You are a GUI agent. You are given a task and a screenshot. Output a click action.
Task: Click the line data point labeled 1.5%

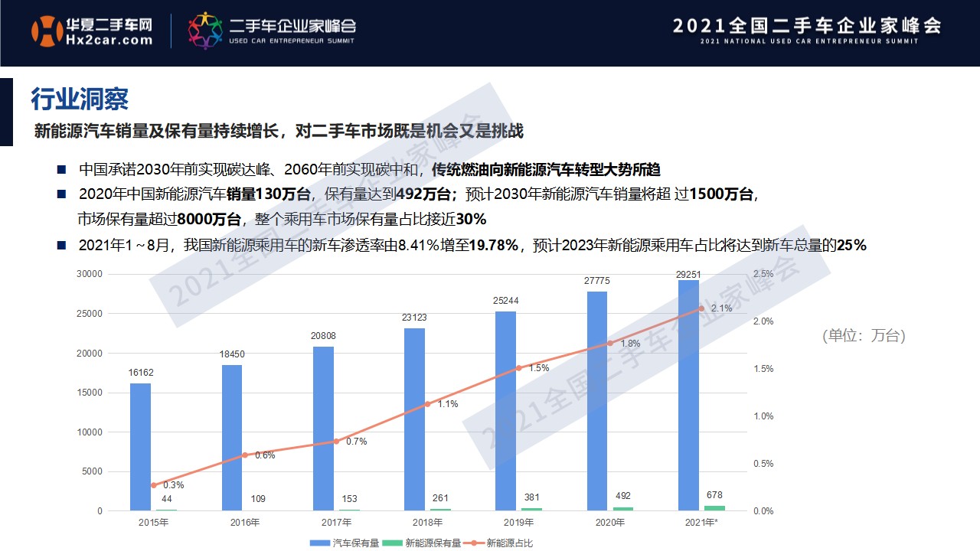pyautogui.click(x=518, y=368)
